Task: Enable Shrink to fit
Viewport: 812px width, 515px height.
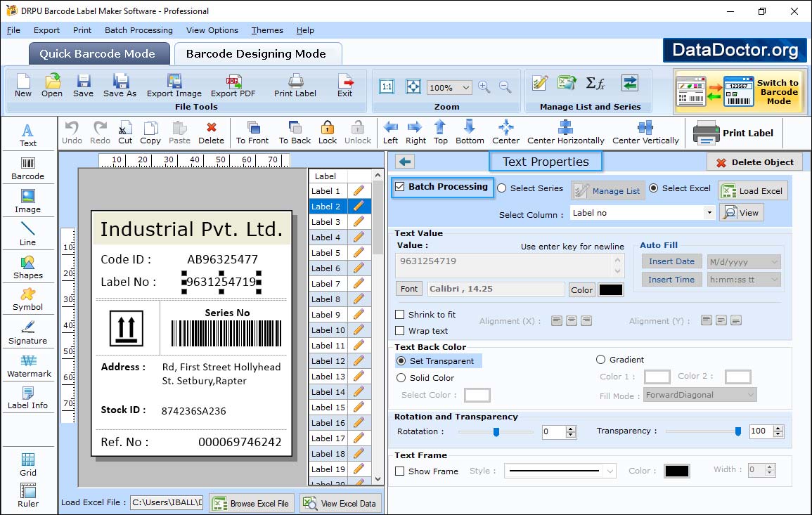Action: 400,315
